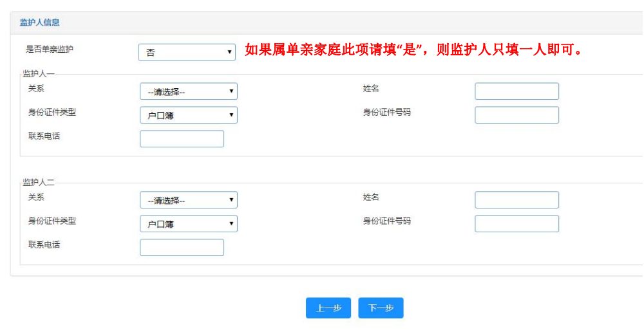Open the 是否单亲监护 dropdown
Image resolution: width=644 pixels, height=332 pixels.
click(187, 52)
